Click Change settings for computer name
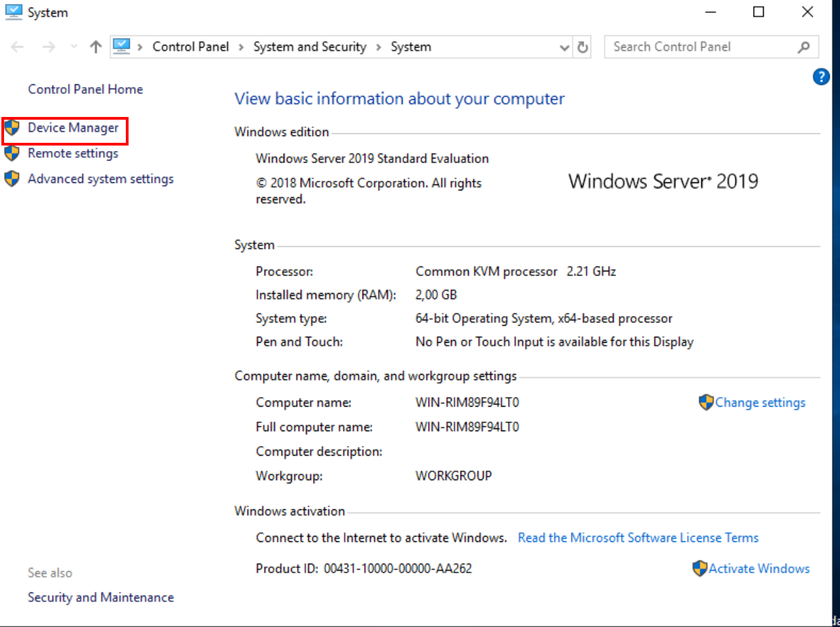Screen dimensions: 840x627 coord(760,403)
